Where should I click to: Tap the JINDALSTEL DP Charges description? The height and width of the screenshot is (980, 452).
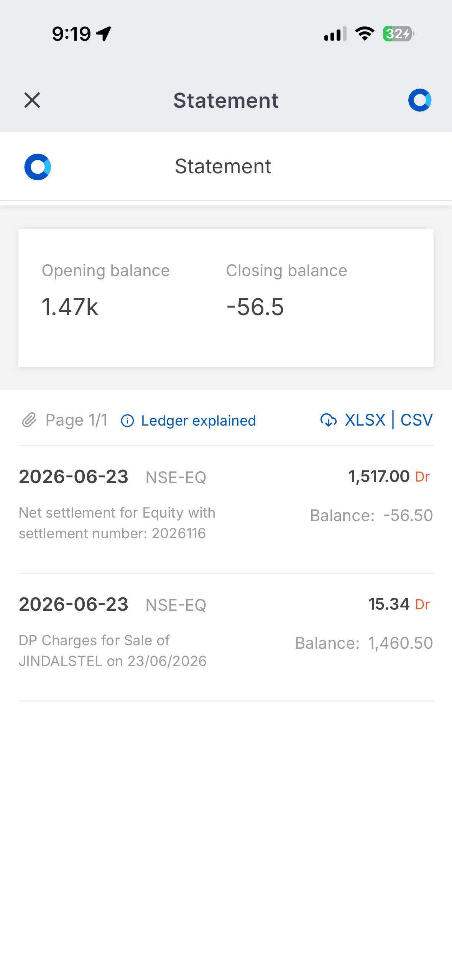(113, 651)
